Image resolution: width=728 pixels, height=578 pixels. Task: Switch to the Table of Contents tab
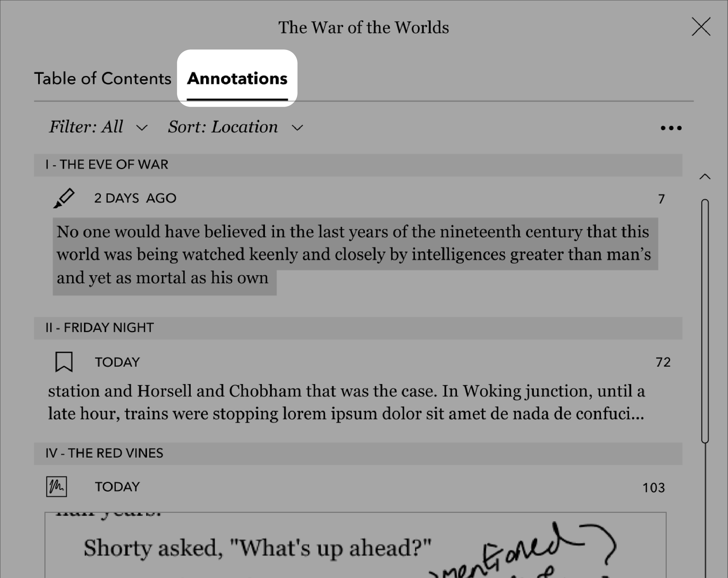[x=103, y=77]
